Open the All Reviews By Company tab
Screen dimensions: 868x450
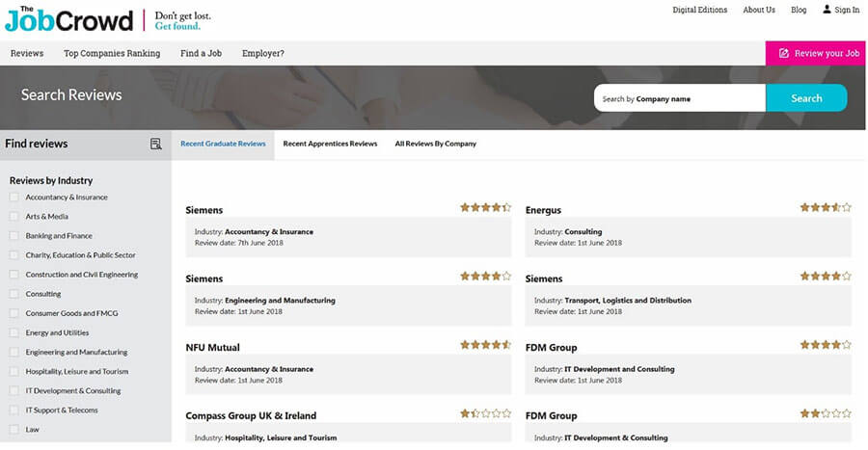[435, 144]
